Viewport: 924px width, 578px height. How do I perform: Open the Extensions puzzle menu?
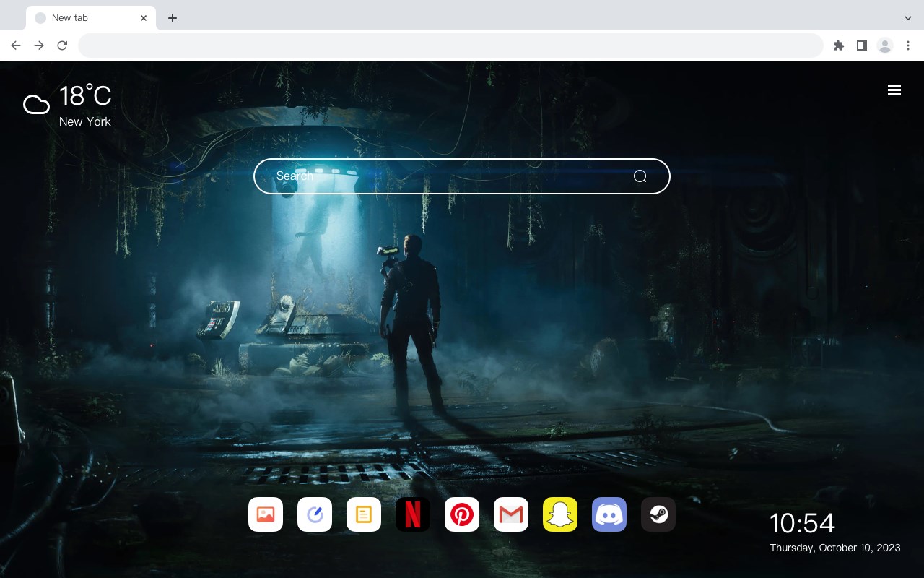[839, 46]
